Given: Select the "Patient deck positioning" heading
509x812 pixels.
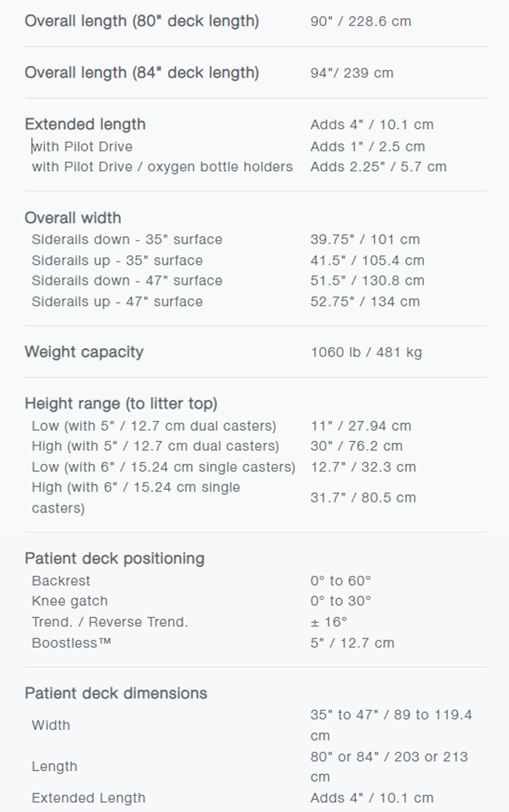Looking at the screenshot, I should click(114, 558).
